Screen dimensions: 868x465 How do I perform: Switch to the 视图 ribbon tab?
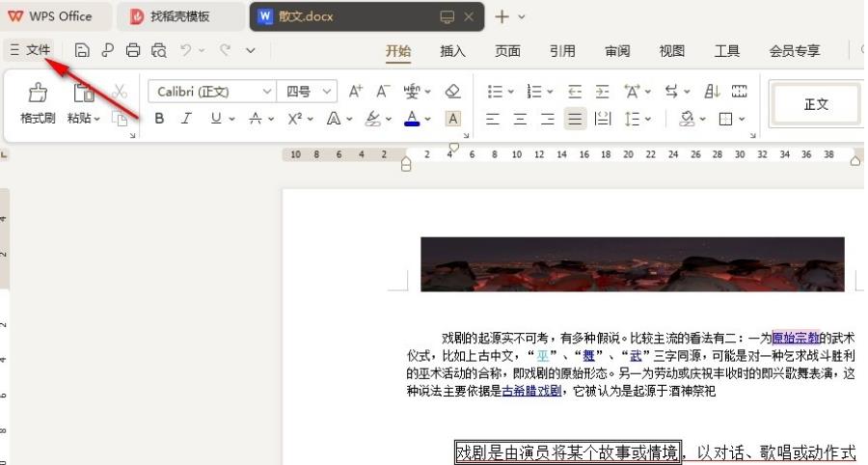[x=672, y=51]
